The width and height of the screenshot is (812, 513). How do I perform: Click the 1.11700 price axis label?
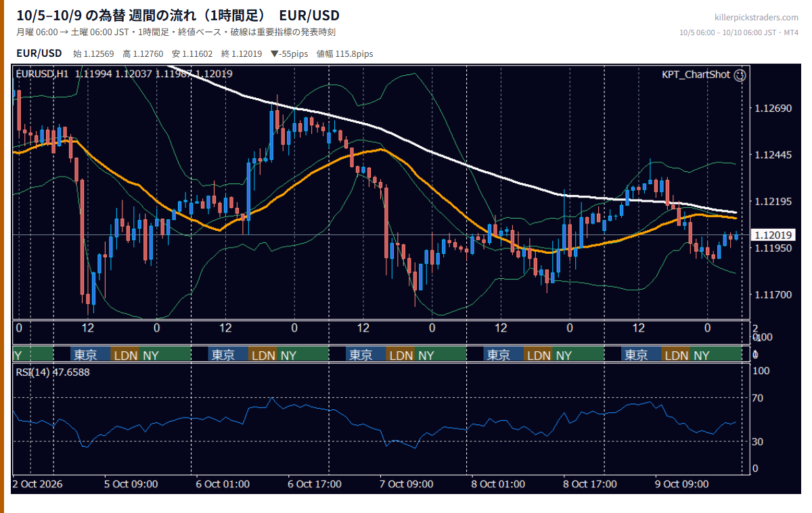tap(773, 295)
